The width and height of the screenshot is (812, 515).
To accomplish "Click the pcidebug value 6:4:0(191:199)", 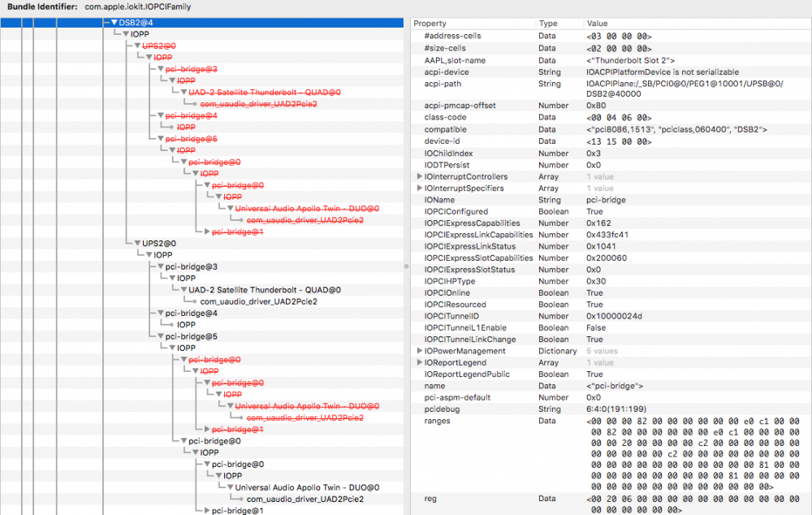I will tap(616, 409).
